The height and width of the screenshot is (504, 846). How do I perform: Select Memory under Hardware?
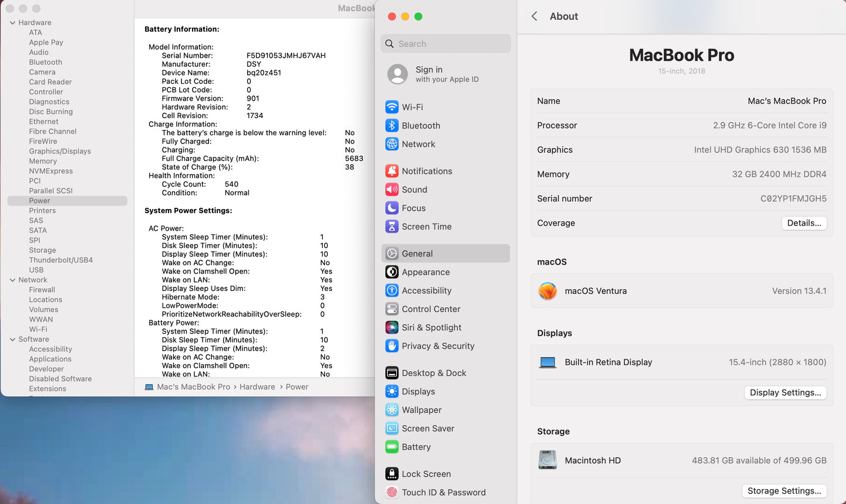pyautogui.click(x=43, y=161)
